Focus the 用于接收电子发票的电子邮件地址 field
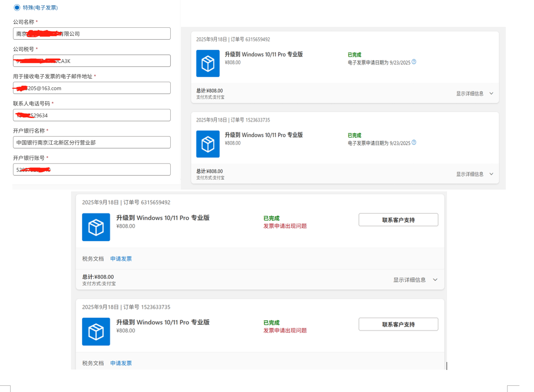 [92, 88]
